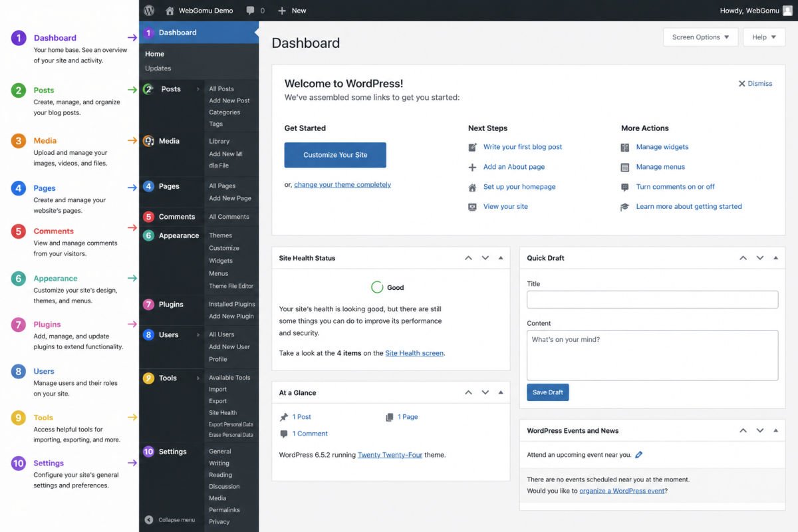Expand the Posts submenu chevron
The image size is (798, 532).
(198, 89)
